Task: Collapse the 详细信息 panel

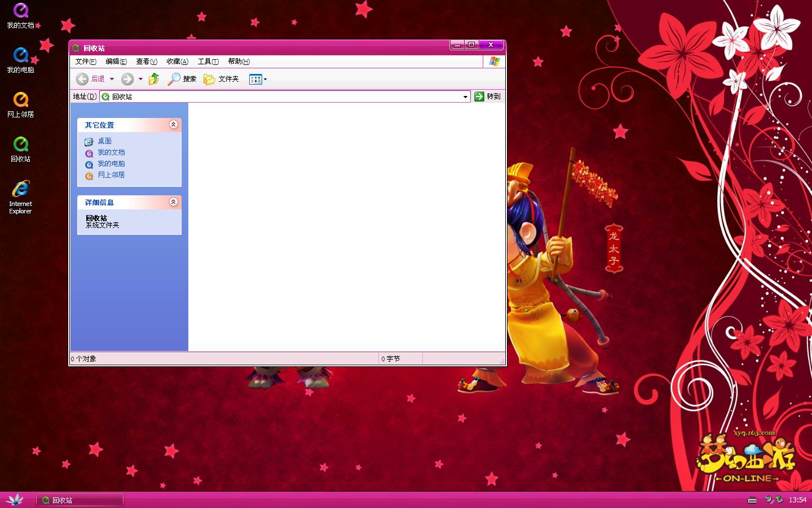Action: point(174,202)
